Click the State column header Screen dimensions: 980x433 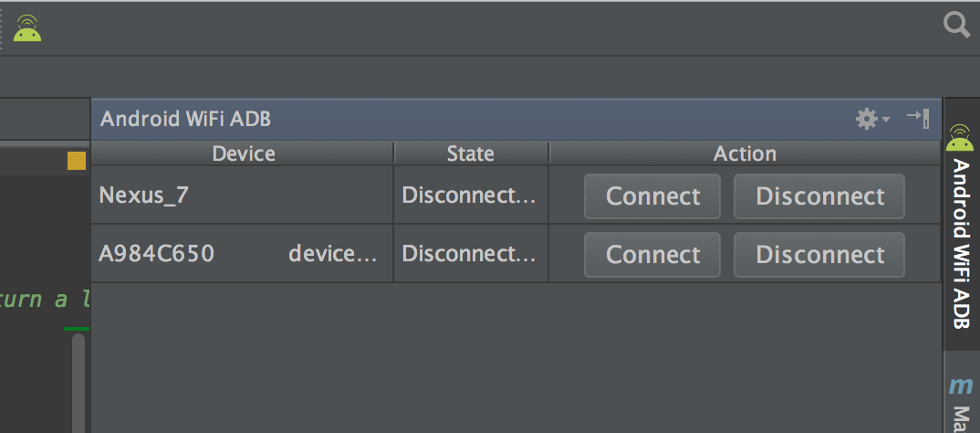coord(471,153)
